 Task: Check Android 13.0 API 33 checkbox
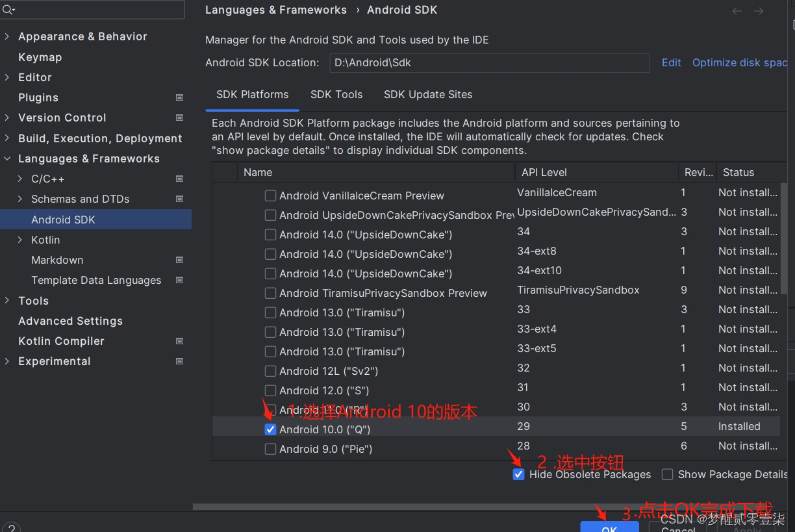point(271,312)
